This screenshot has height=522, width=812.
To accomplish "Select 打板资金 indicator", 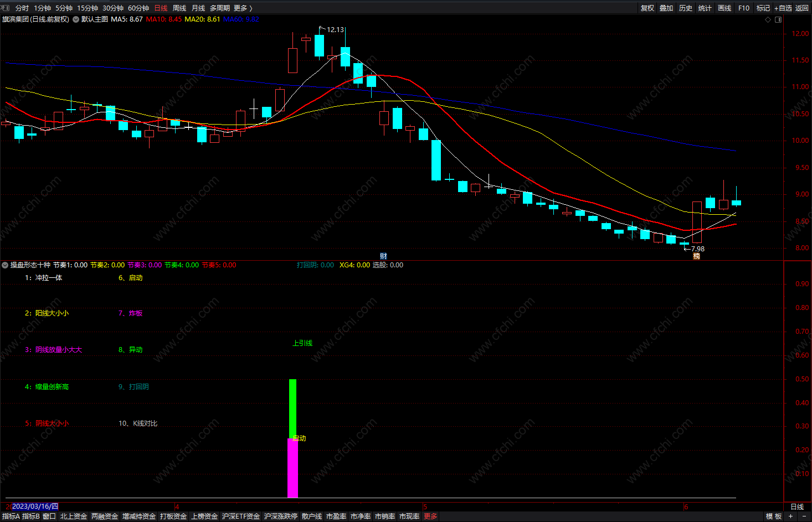I will (x=173, y=516).
